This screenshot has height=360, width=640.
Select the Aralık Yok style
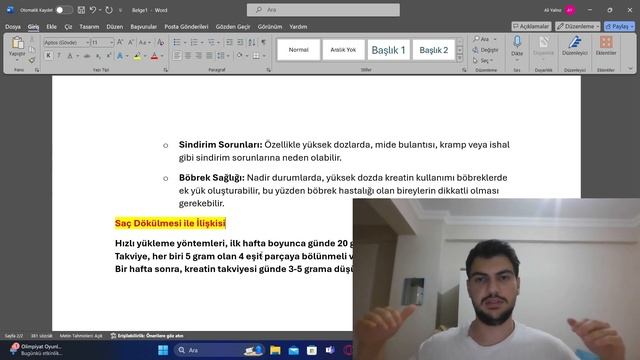(x=343, y=50)
